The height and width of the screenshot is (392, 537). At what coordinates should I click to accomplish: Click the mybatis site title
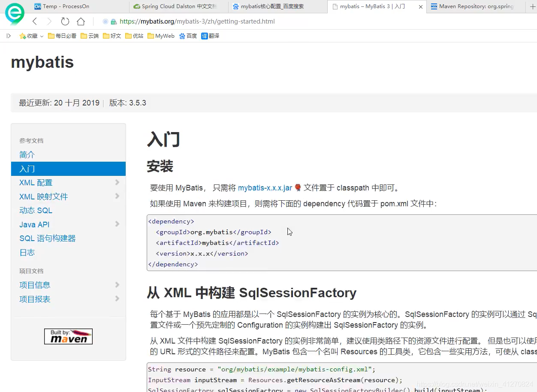coord(42,62)
